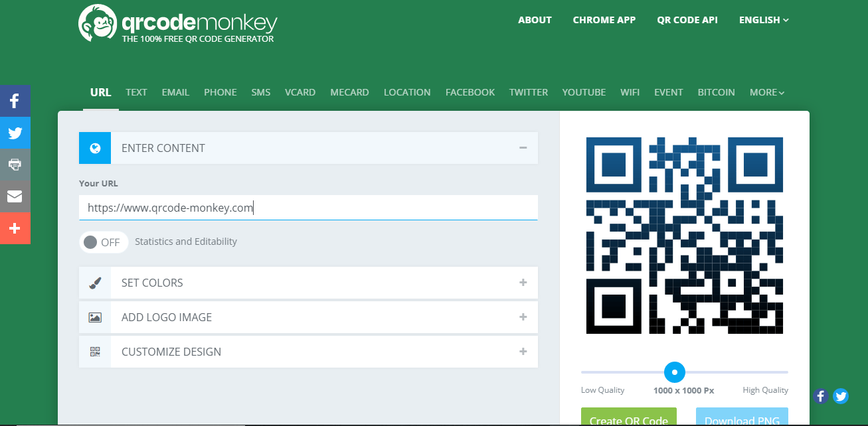Click the picture icon for Add Logo Image

coord(95,317)
